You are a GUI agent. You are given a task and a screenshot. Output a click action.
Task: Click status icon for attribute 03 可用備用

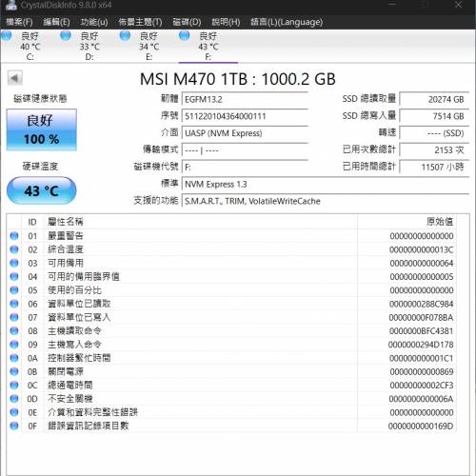tap(14, 263)
